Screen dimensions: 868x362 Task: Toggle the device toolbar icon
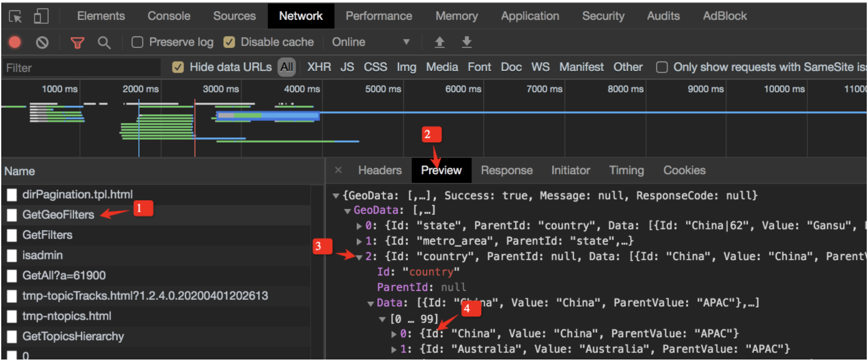pyautogui.click(x=41, y=16)
